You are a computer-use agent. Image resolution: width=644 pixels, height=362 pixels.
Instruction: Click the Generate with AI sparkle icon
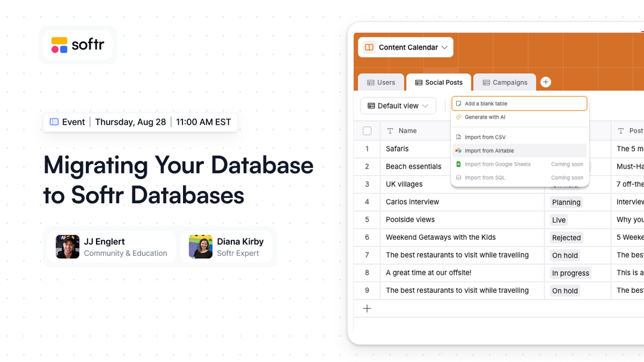click(458, 117)
